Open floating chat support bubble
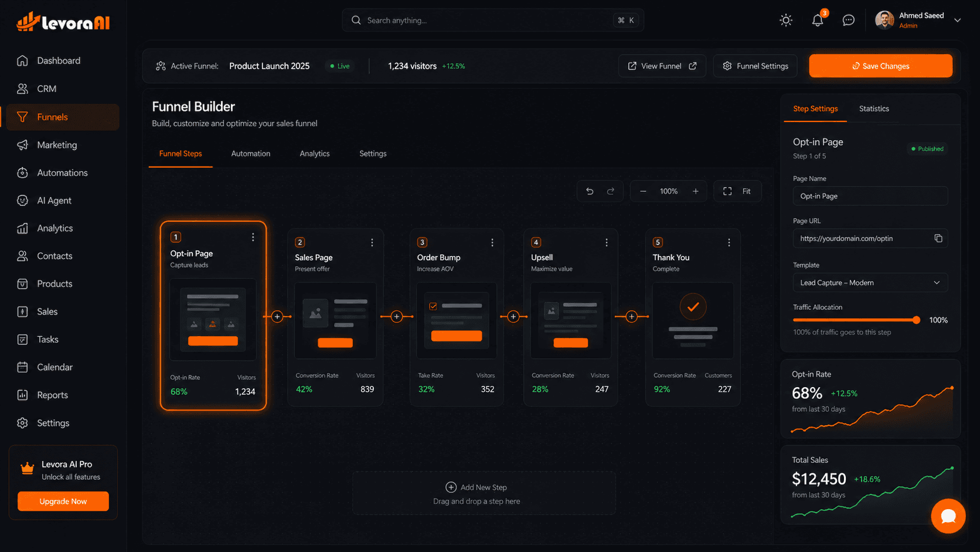This screenshot has height=552, width=980. 948,516
